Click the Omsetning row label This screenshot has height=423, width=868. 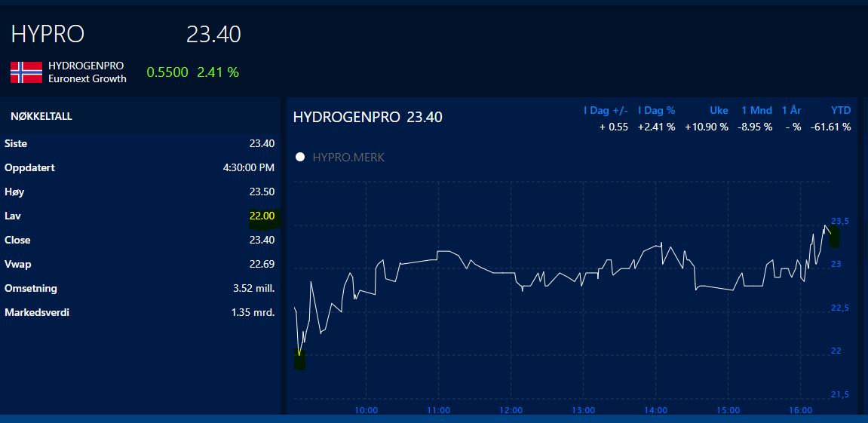point(30,289)
